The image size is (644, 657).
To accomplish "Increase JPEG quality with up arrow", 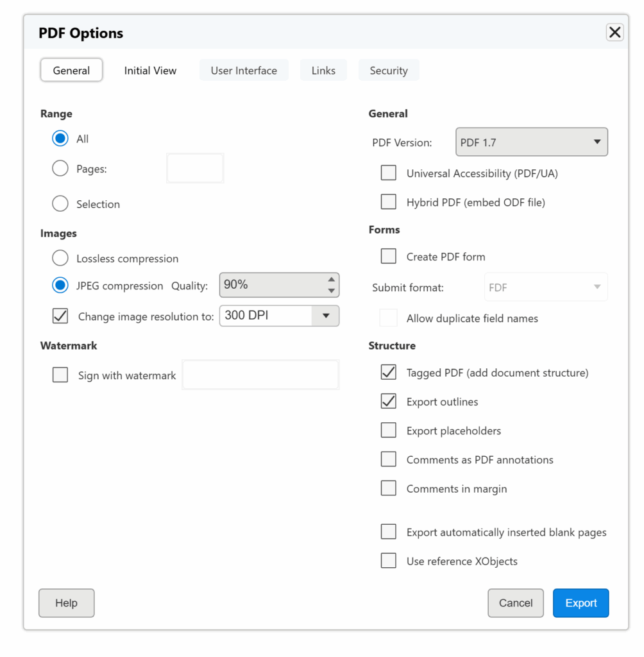I will pyautogui.click(x=331, y=280).
